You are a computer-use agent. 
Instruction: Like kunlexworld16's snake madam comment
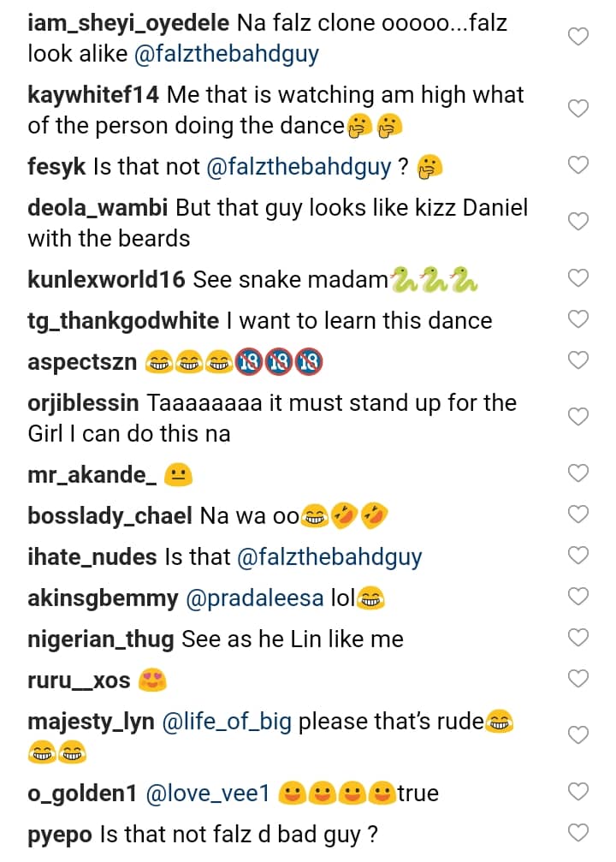tap(579, 278)
